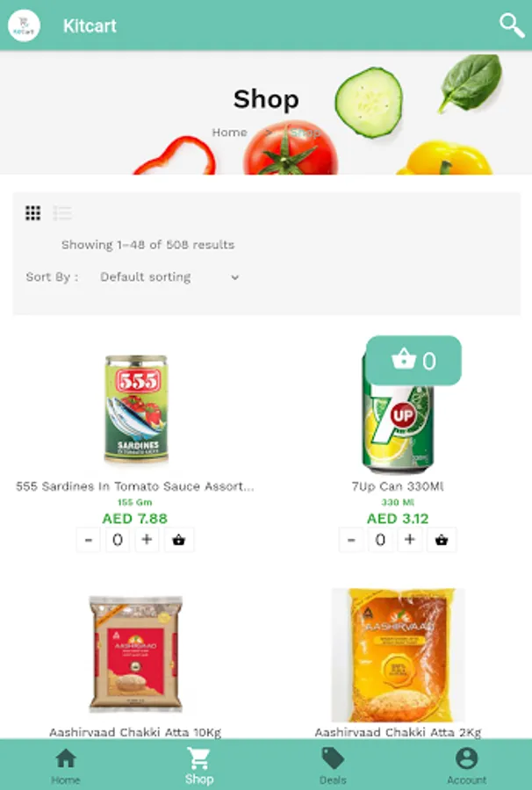Decrease 7Up Can quantity with minus
The image size is (532, 790).
pyautogui.click(x=352, y=540)
